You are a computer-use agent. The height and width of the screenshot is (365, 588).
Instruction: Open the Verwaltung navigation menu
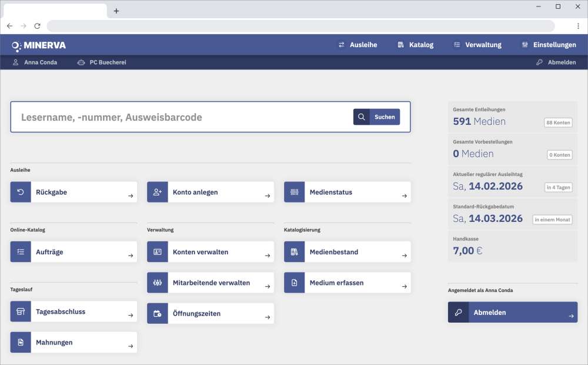[x=477, y=45]
